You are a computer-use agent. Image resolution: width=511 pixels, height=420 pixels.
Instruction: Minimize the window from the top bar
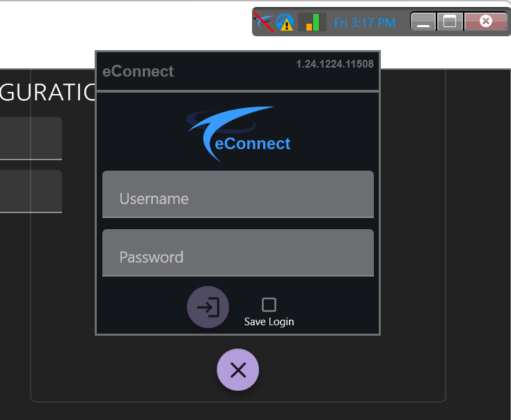423,22
